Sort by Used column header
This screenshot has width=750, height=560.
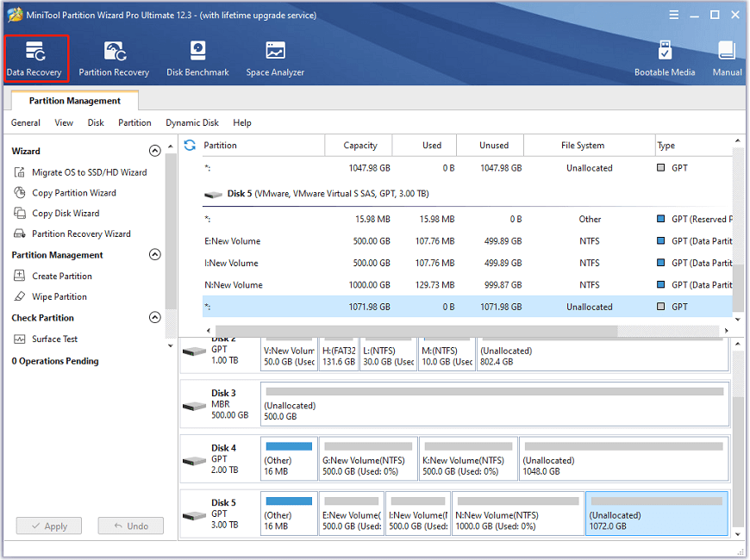point(425,146)
